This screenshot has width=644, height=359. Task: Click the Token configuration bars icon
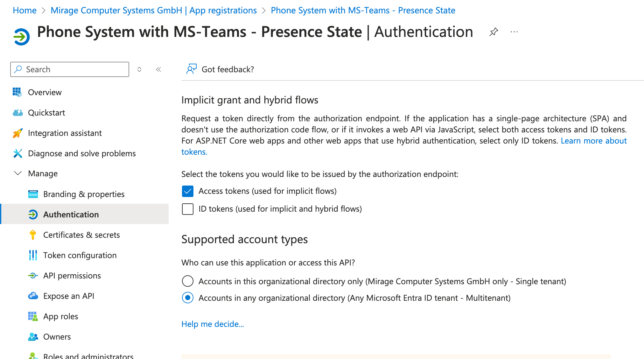(33, 255)
